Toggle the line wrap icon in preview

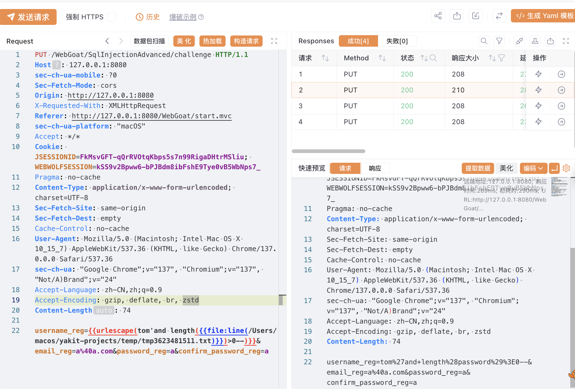(554, 168)
